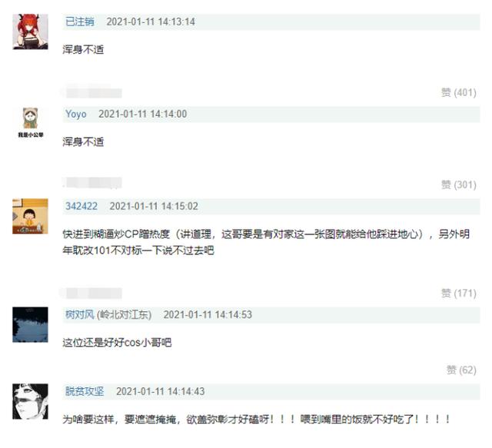The width and height of the screenshot is (492, 448).
Task: Click the blurred reply link under the first comment
Action: [x=91, y=92]
